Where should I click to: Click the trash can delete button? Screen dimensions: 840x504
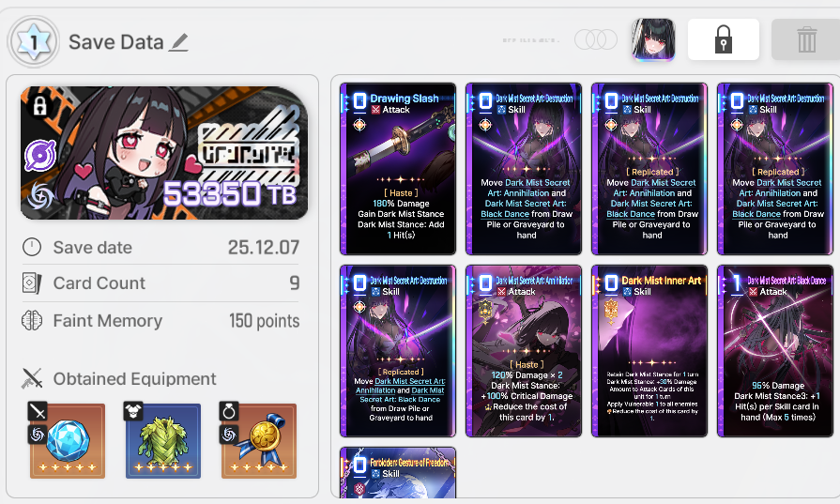click(x=805, y=39)
